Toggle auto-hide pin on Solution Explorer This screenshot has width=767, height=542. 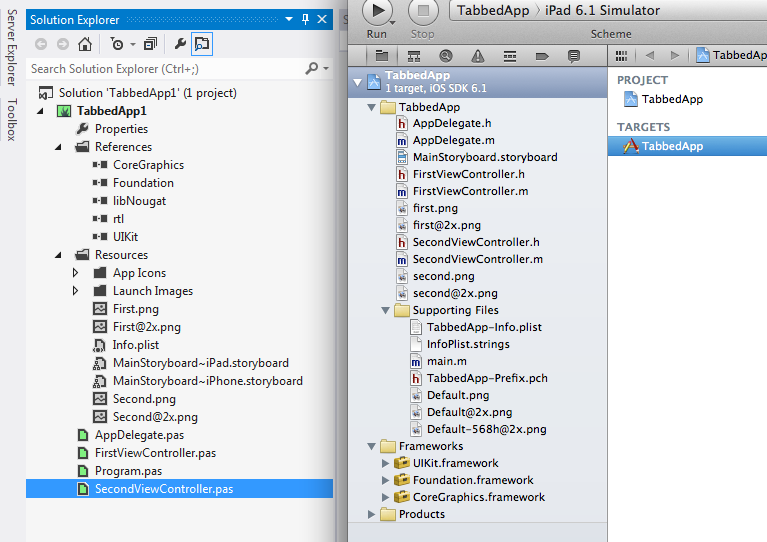coord(305,20)
